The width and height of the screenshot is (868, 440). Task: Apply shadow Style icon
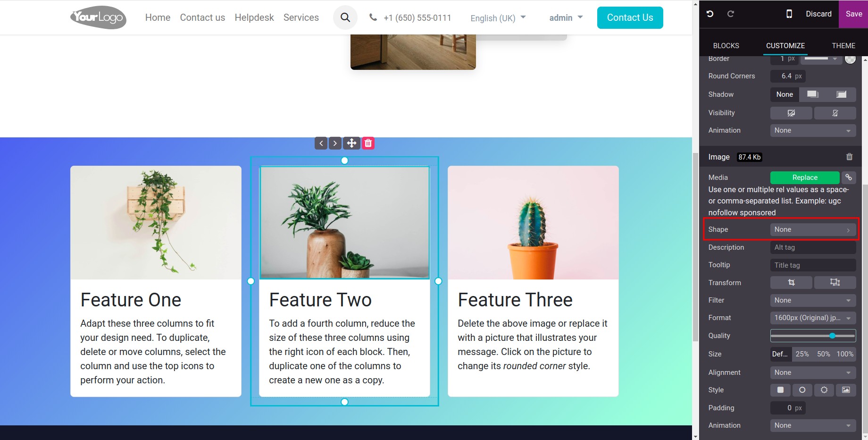[824, 390]
